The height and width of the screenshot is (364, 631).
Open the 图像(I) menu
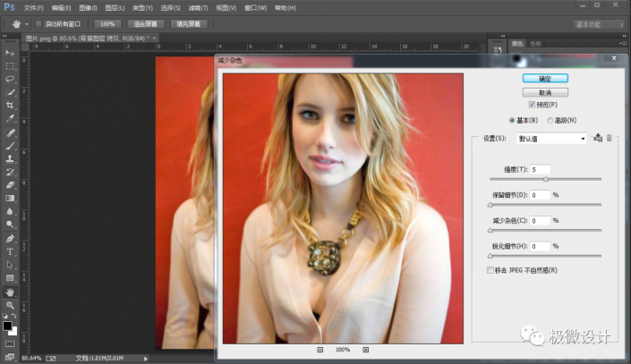(x=87, y=7)
